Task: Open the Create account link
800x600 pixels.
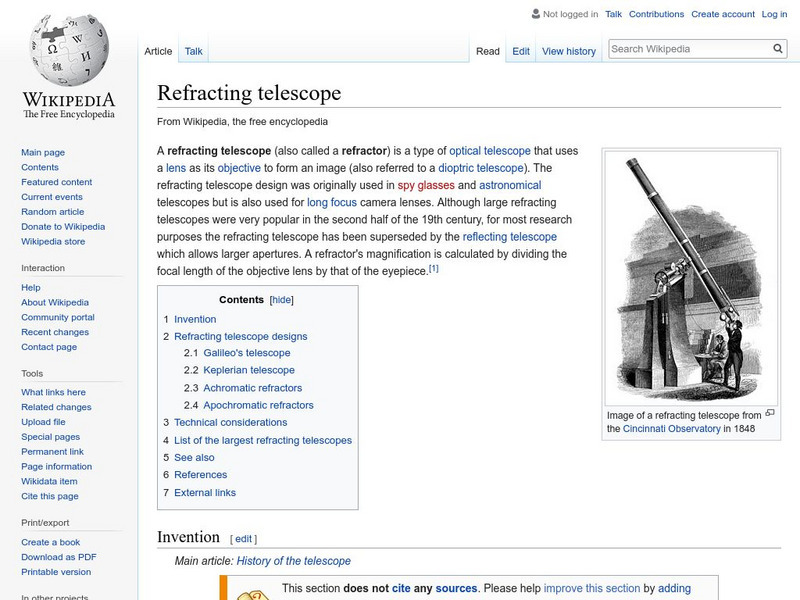Action: pos(722,14)
